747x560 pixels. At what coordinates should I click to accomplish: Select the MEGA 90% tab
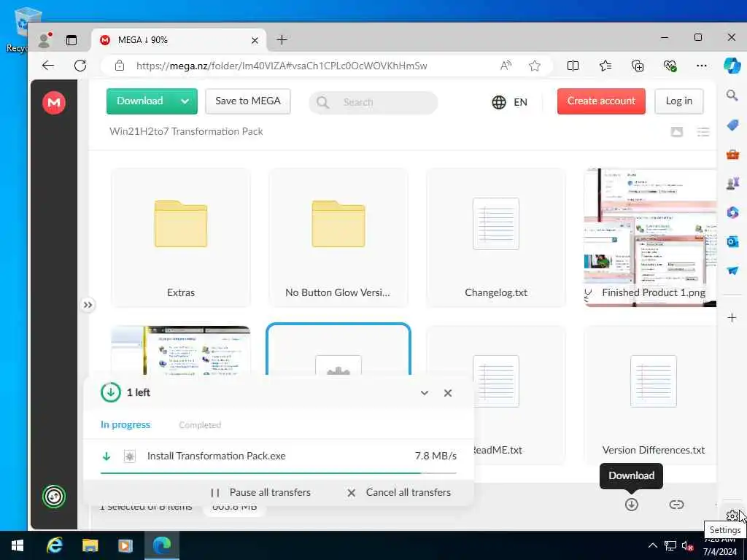tap(179, 40)
